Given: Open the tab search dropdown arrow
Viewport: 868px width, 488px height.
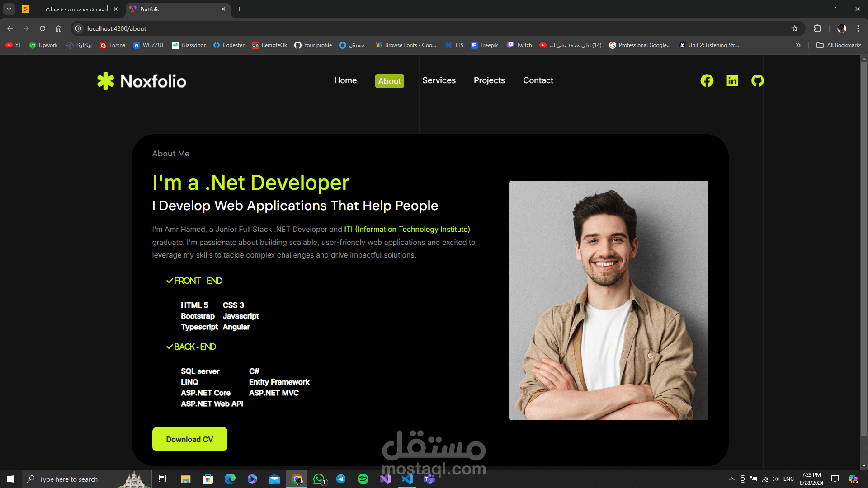Looking at the screenshot, I should pos(8,9).
